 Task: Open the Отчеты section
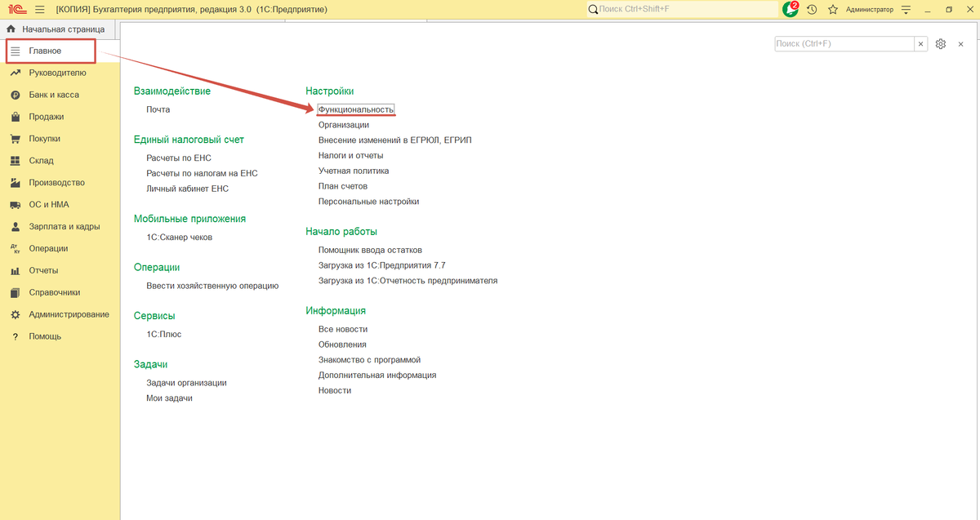tap(43, 270)
